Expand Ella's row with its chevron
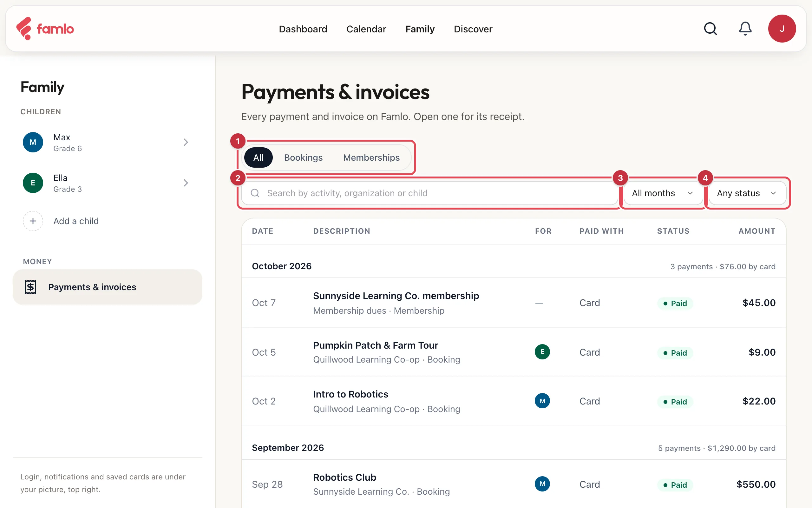 [186, 183]
